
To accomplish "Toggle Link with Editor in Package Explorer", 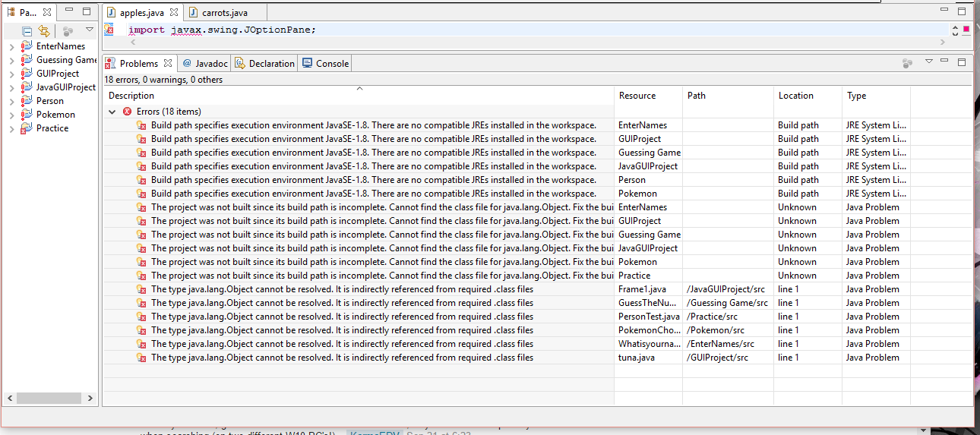I will (x=44, y=31).
